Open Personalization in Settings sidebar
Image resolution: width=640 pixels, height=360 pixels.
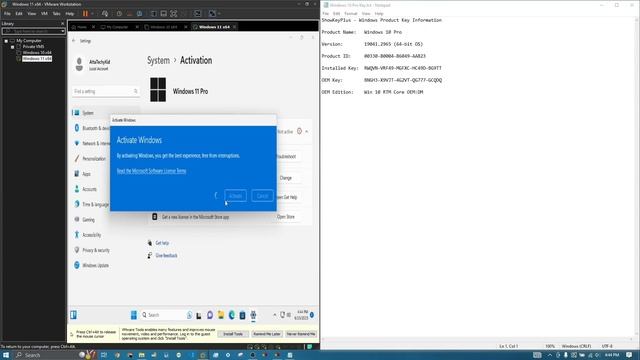(x=94, y=159)
